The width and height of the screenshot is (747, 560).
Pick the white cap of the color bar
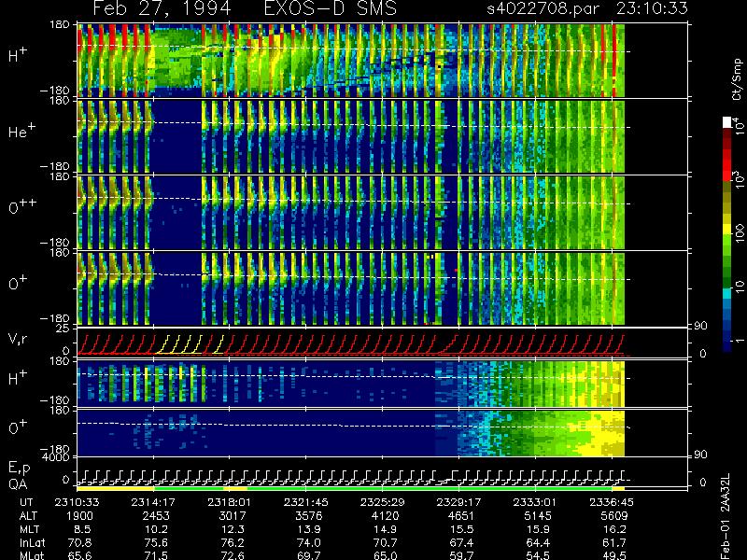coord(727,122)
